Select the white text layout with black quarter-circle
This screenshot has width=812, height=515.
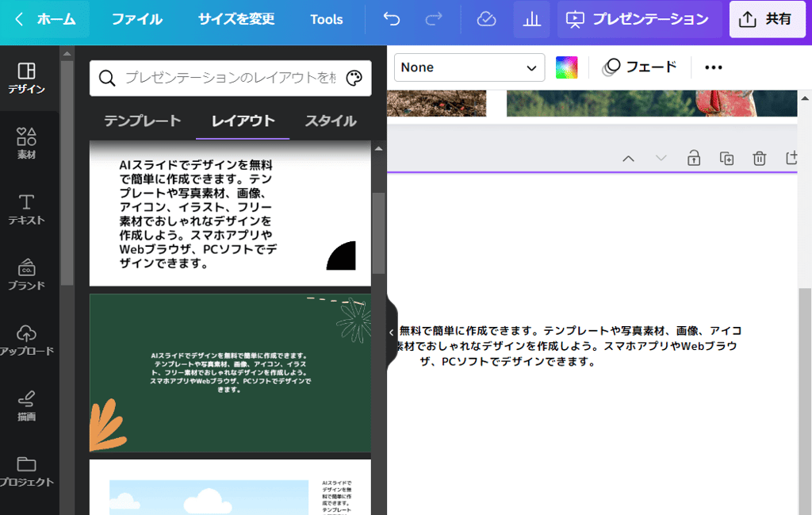click(230, 213)
